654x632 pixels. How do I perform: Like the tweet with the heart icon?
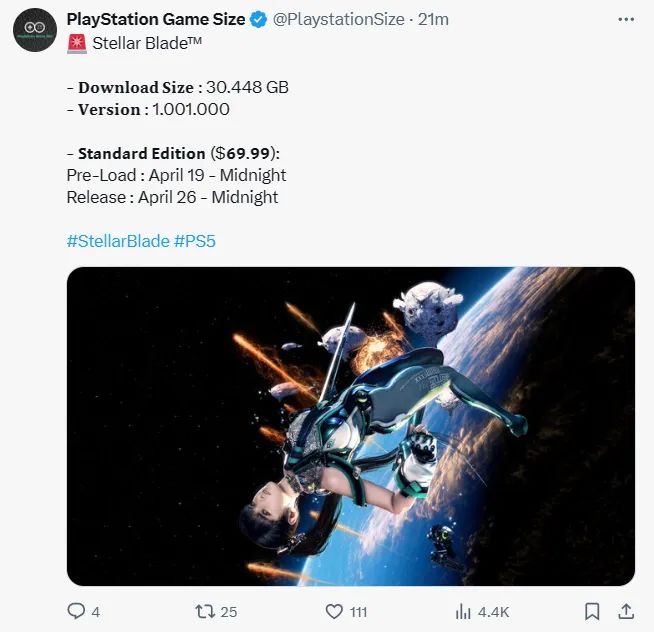[335, 611]
